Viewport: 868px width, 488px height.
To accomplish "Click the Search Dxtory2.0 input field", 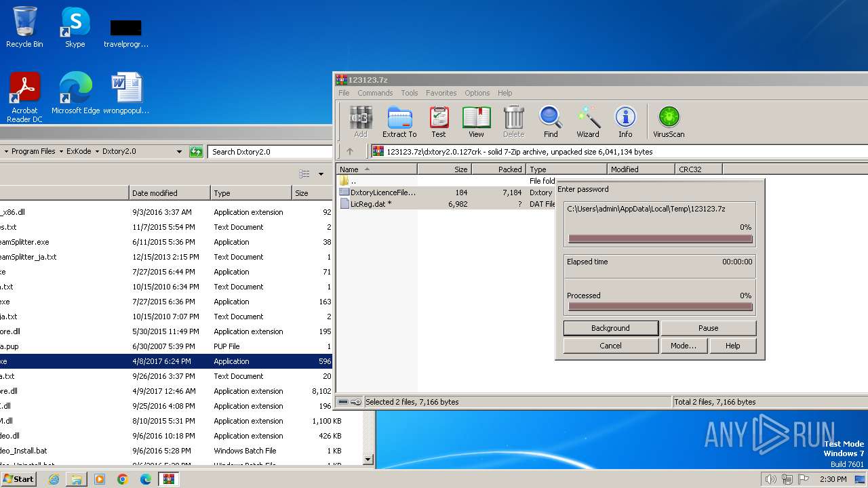I will [x=269, y=152].
